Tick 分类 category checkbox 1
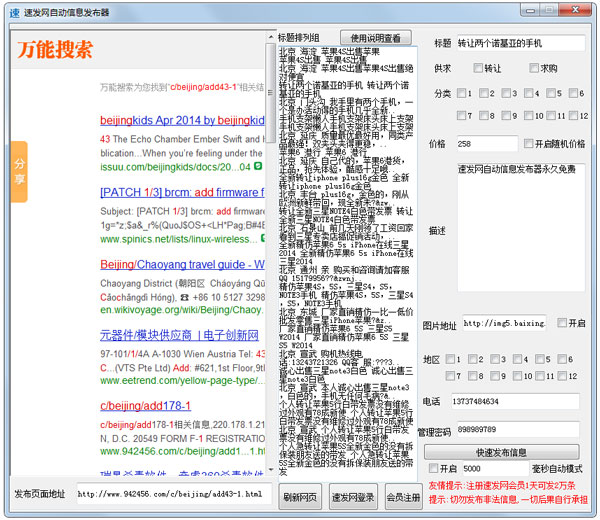Viewport: 600px width, 520px height. click(462, 93)
